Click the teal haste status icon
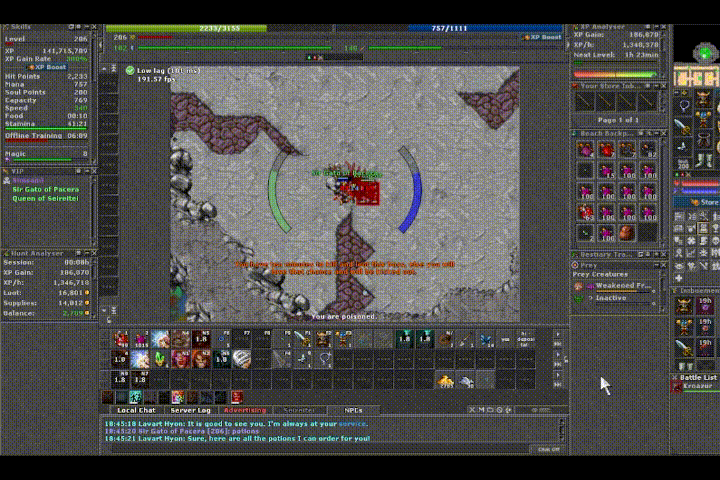The image size is (720, 480). tap(135, 397)
